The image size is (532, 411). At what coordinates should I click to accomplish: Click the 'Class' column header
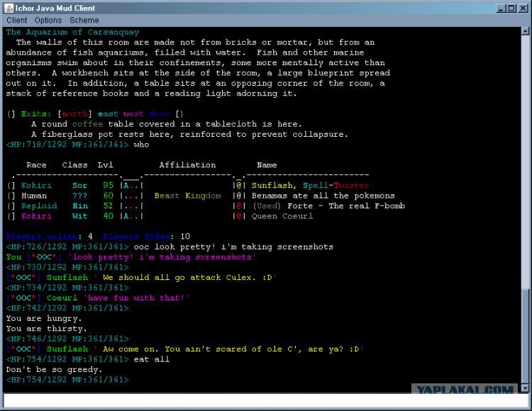[x=74, y=165]
